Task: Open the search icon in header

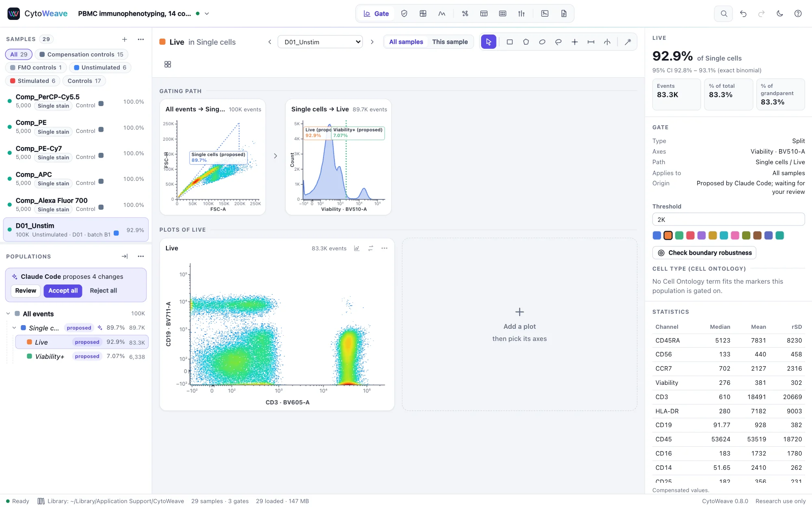Action: coord(723,13)
